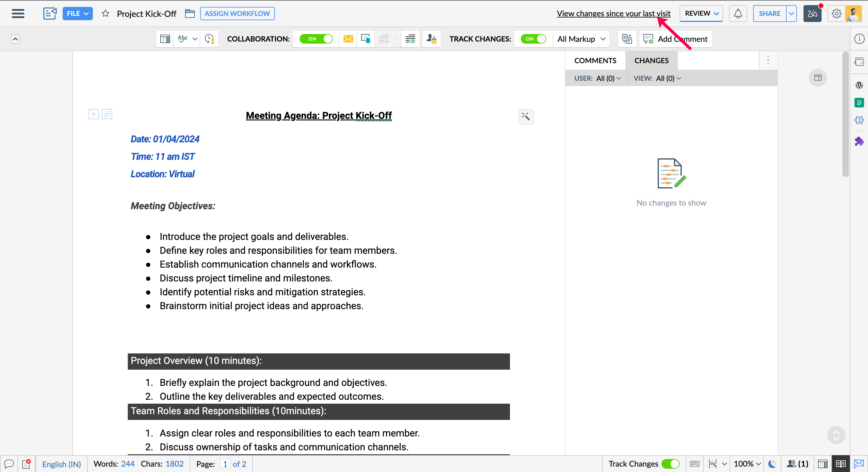The height and width of the screenshot is (472, 868).
Task: Open the settings gear icon
Action: pyautogui.click(x=836, y=14)
